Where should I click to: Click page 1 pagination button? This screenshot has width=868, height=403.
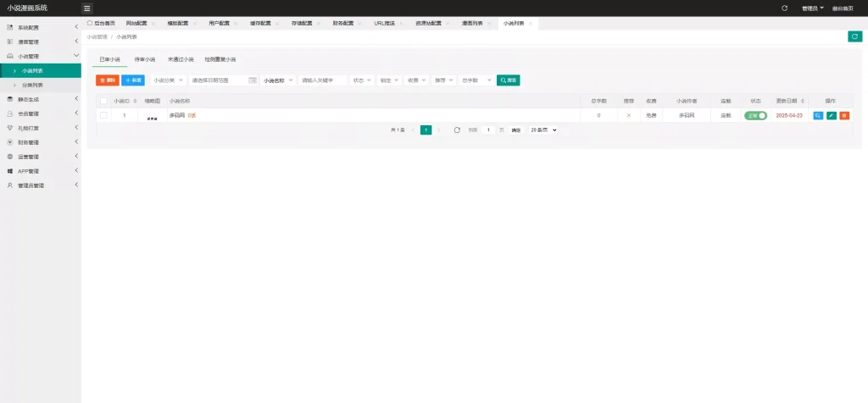click(426, 130)
